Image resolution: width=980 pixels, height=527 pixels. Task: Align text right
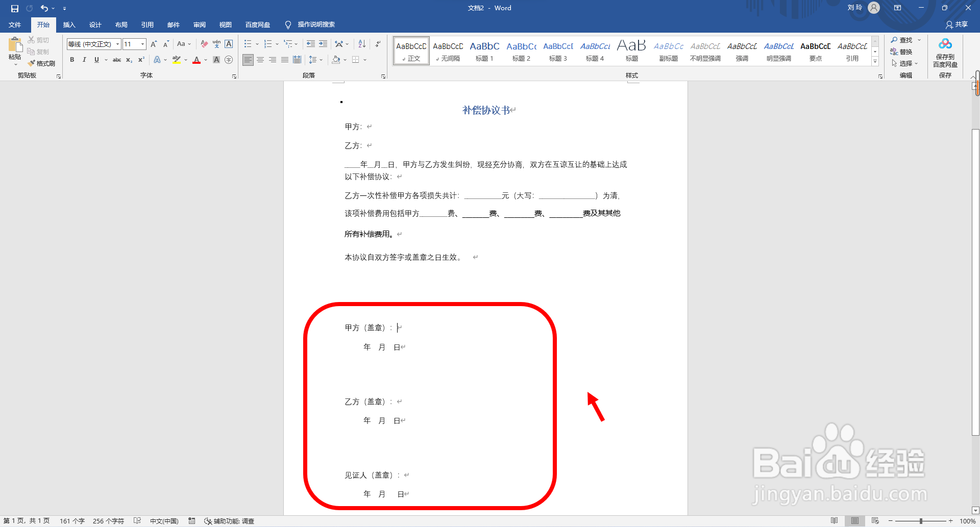(x=273, y=60)
